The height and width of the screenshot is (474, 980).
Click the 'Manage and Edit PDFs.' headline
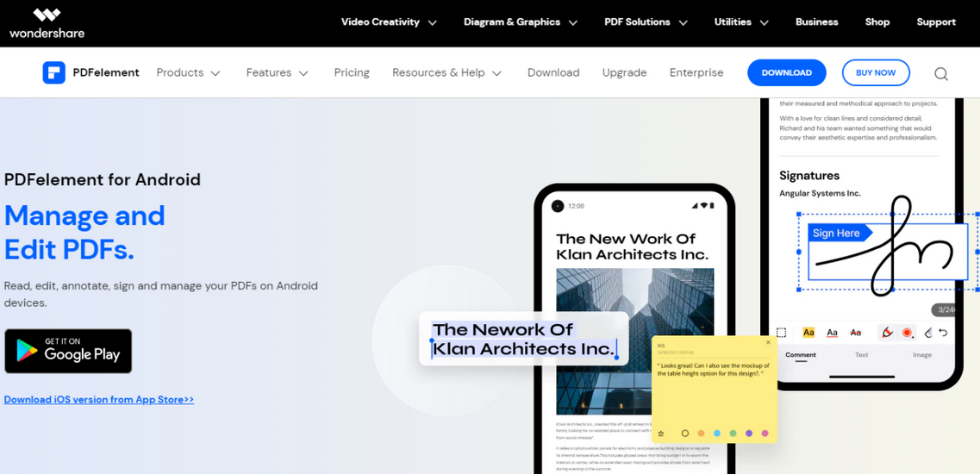click(x=84, y=233)
